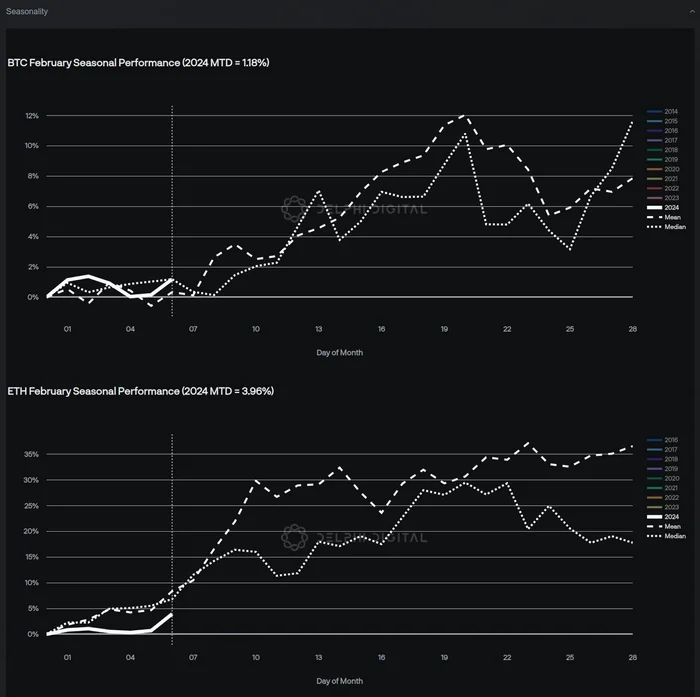
Task: Show 2019 series in BTC chart legend
Action: [x=662, y=159]
